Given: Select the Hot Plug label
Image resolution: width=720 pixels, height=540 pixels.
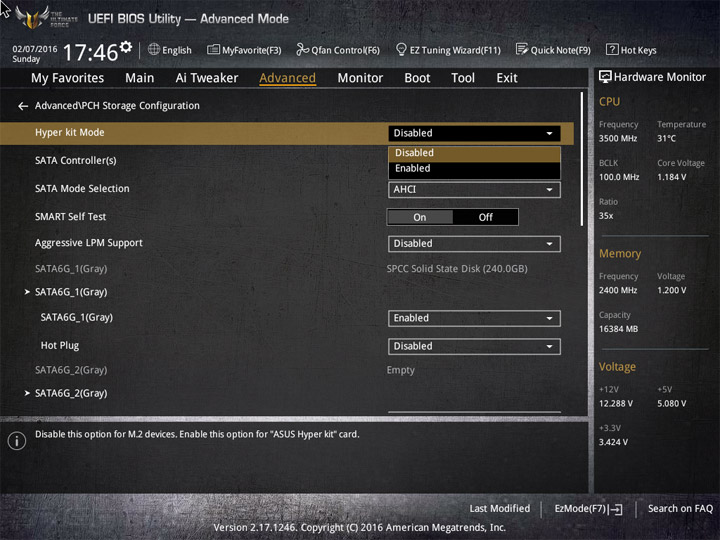Looking at the screenshot, I should tap(60, 345).
